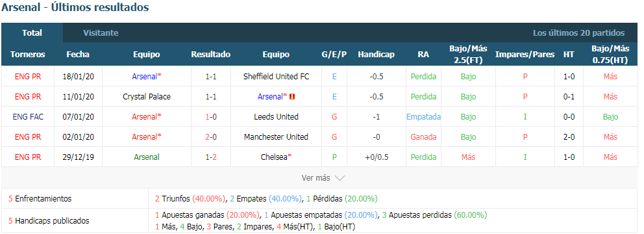Open Los últimos 20 partidos filter
Viewport: 644px width, 234px height.
click(x=578, y=33)
